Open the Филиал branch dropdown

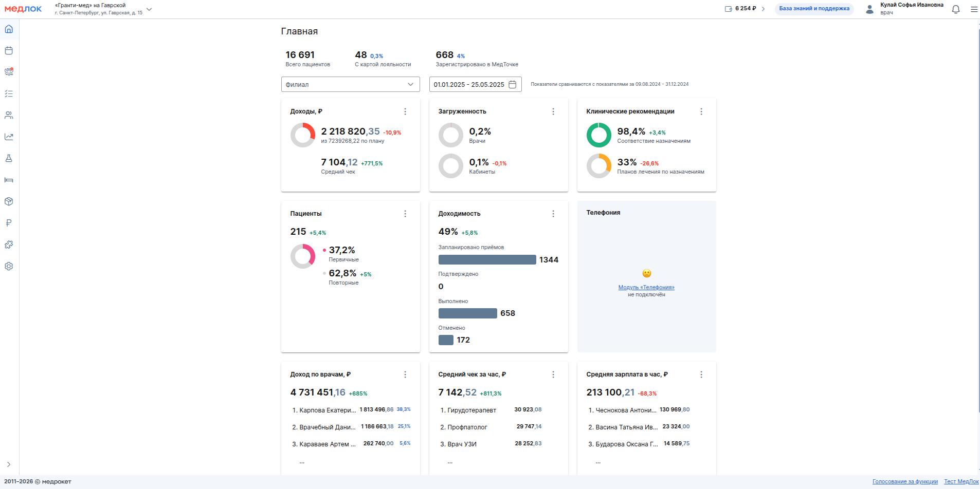coord(350,85)
